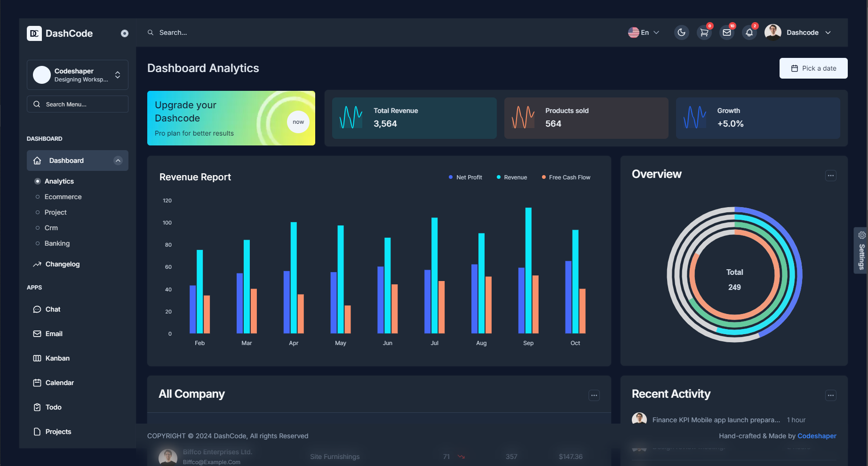
Task: Click the Products sold chart icon
Action: (523, 117)
